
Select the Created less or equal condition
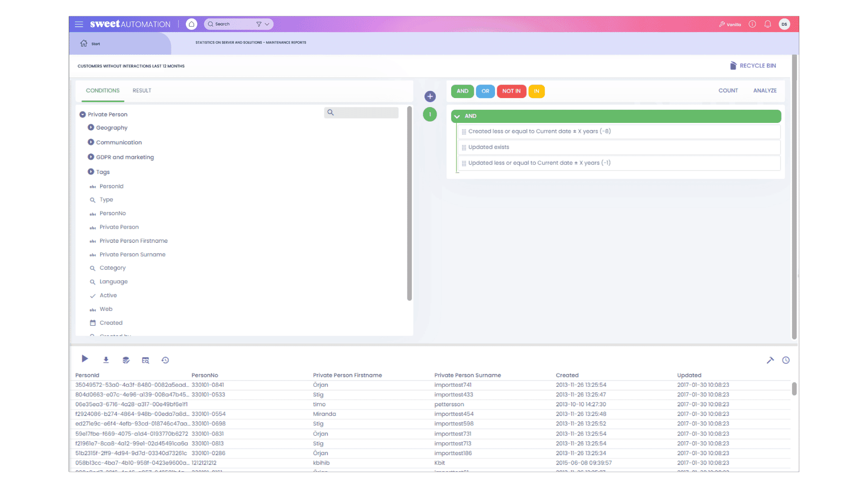coord(619,131)
